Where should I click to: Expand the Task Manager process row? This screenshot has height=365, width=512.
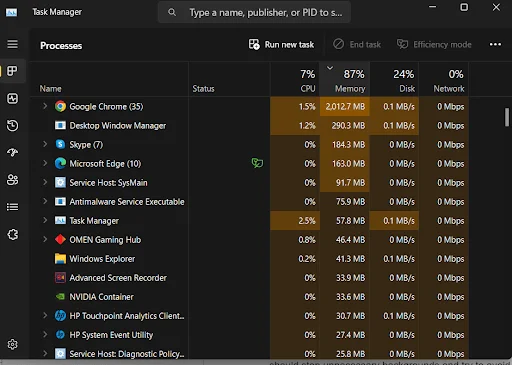(45, 220)
